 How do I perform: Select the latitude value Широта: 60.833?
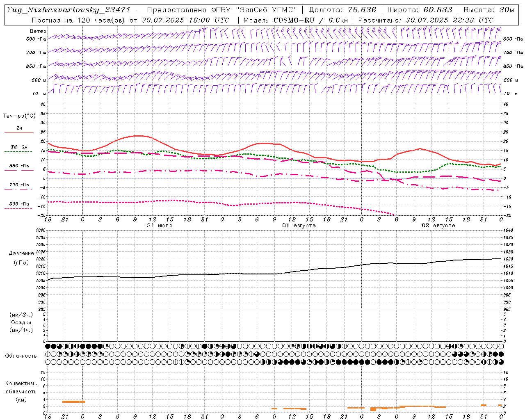[420, 10]
